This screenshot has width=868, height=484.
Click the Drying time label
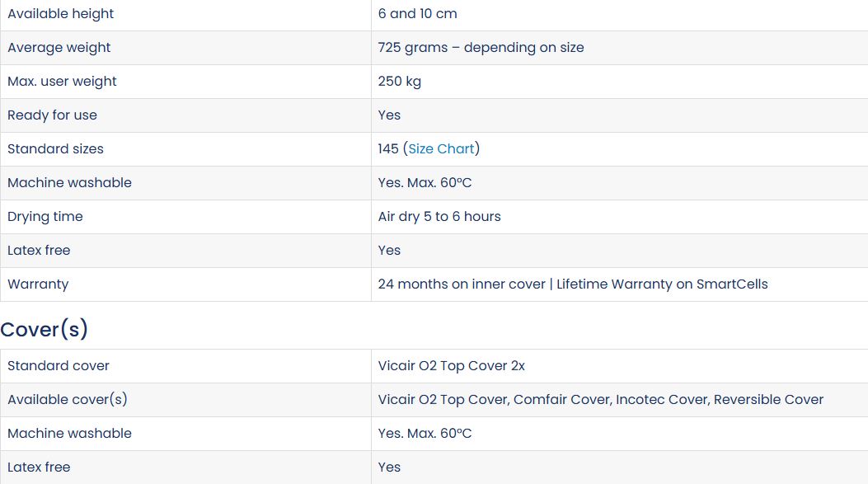click(x=45, y=217)
